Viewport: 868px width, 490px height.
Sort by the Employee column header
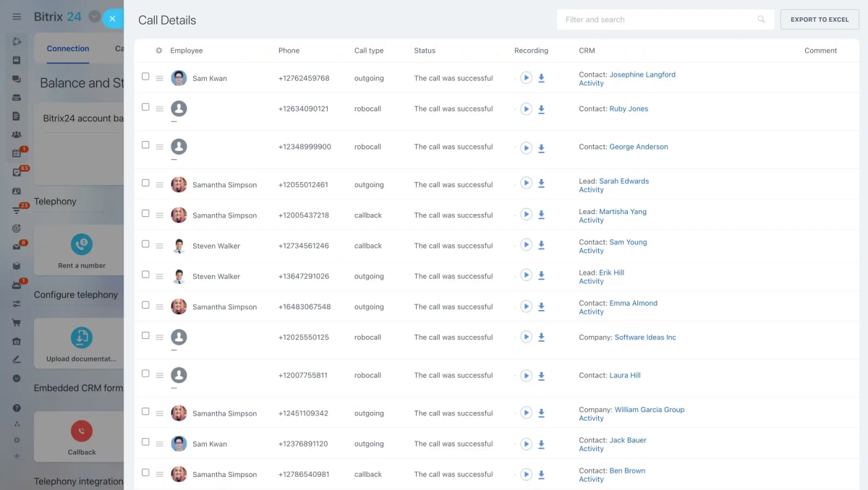click(187, 51)
